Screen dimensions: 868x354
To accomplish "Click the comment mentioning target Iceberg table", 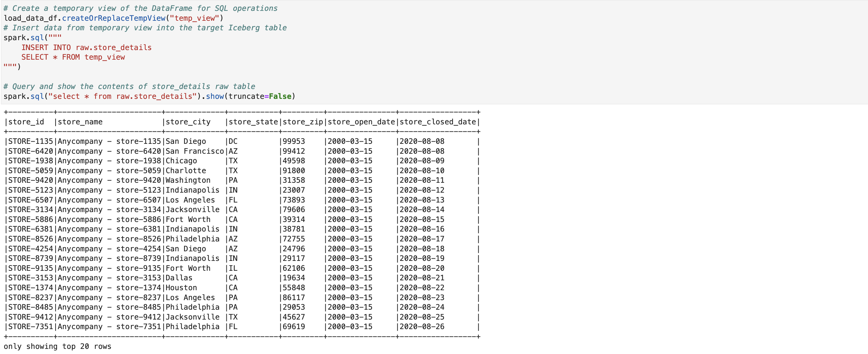I will (x=145, y=28).
